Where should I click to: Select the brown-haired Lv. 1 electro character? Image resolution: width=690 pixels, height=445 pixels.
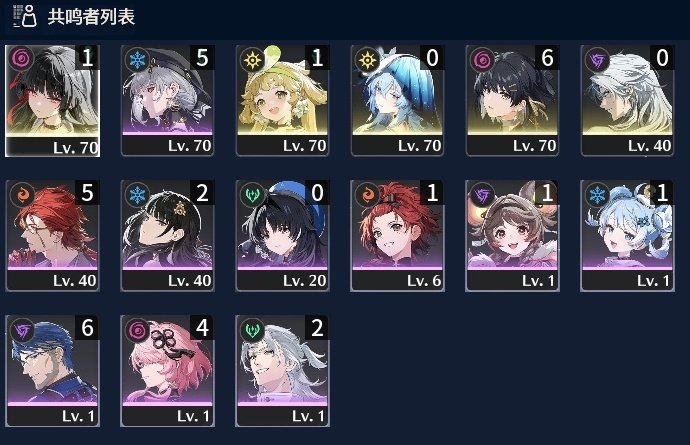512,235
